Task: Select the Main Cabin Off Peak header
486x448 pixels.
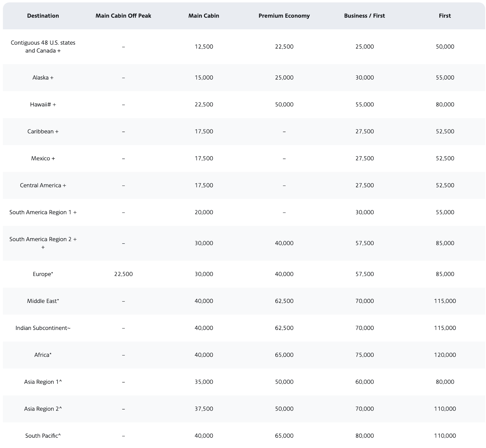Action: (123, 16)
